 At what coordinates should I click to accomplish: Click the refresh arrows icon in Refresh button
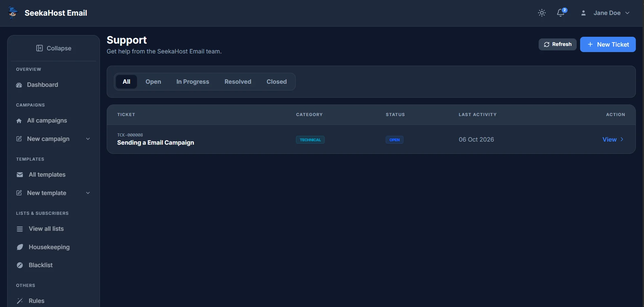[546, 45]
